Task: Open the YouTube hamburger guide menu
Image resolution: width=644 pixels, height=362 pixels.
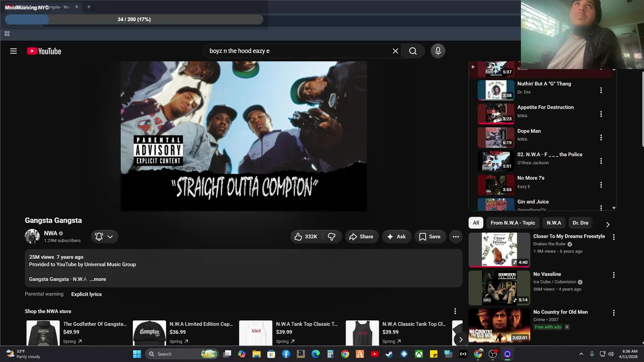Action: click(x=14, y=51)
